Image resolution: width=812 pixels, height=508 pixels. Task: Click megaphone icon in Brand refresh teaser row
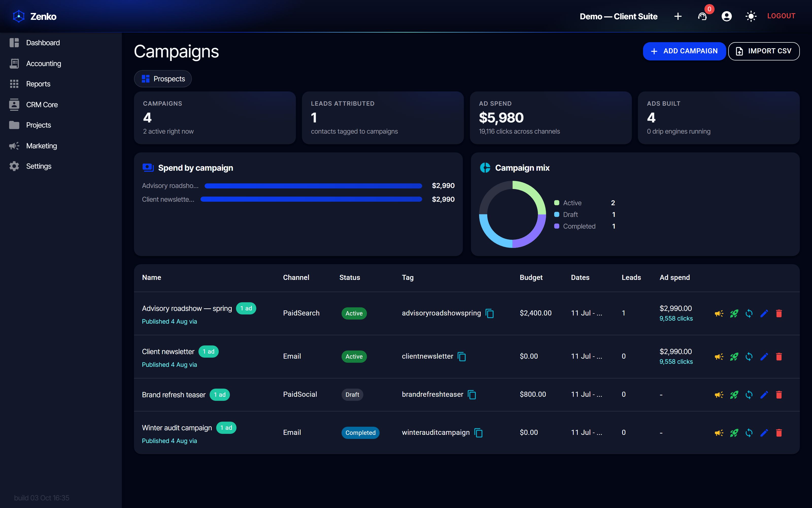tap(719, 395)
